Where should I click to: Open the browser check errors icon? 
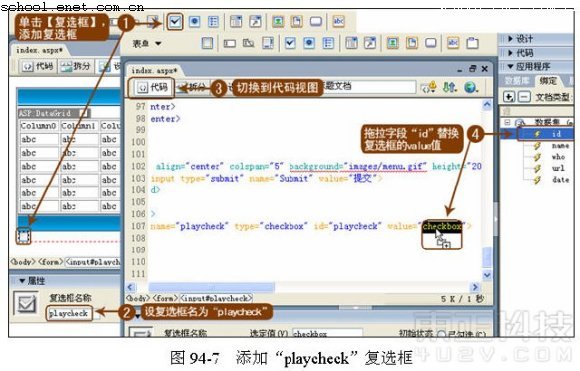429,88
